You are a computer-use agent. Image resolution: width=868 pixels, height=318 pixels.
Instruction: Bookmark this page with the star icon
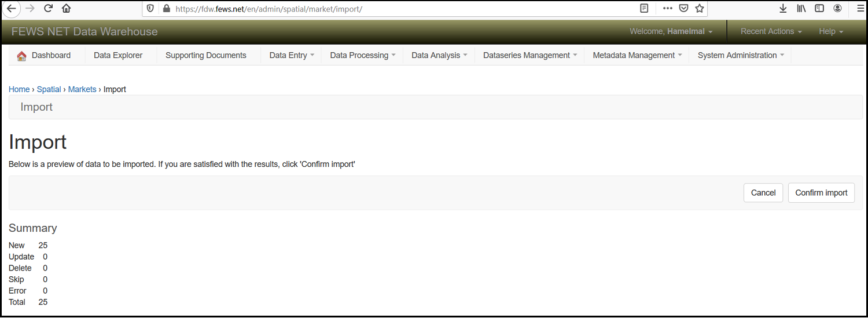click(699, 9)
